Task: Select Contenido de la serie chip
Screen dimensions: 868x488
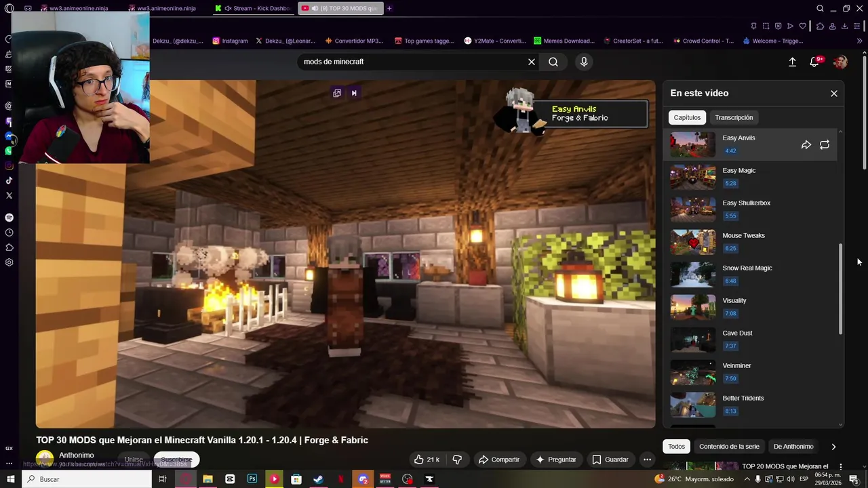Action: coord(729,446)
